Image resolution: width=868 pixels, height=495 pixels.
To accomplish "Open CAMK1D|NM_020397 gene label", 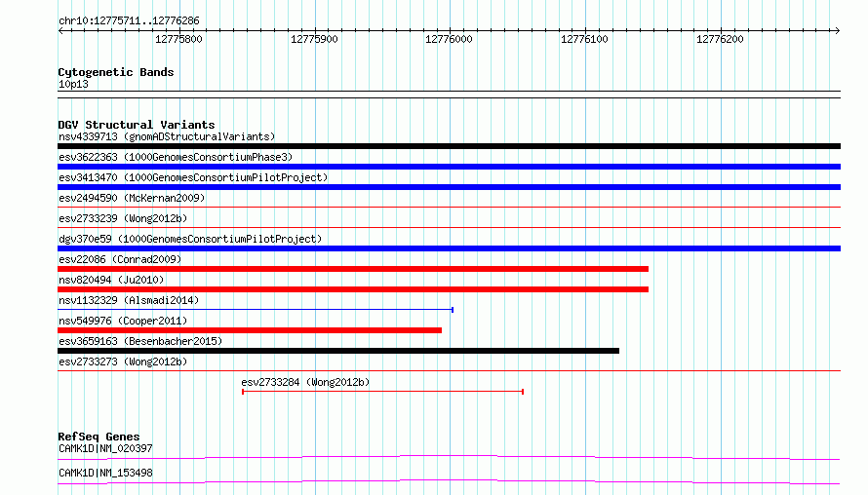I will 105,448.
